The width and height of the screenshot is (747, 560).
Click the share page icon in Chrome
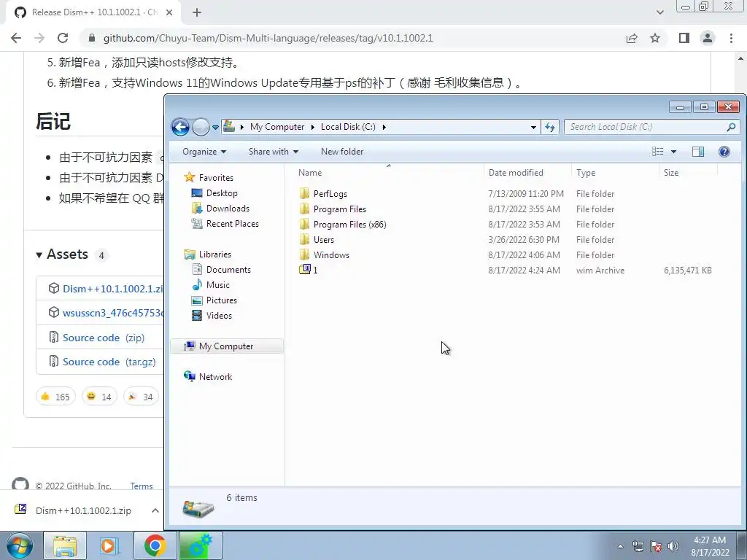click(632, 38)
